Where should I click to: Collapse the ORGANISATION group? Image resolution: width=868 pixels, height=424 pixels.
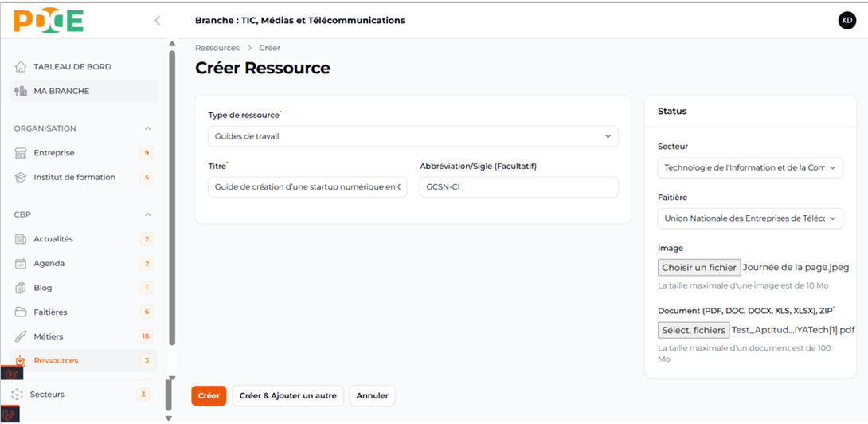[x=148, y=128]
